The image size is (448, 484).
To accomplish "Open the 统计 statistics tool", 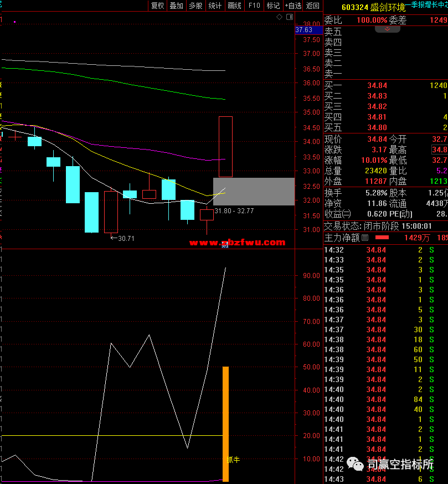I will pos(215,6).
